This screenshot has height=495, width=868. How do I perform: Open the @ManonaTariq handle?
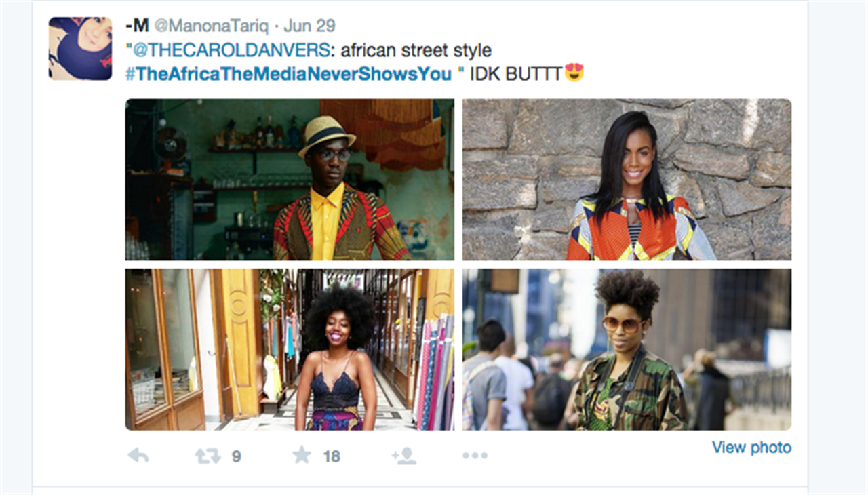tap(212, 26)
